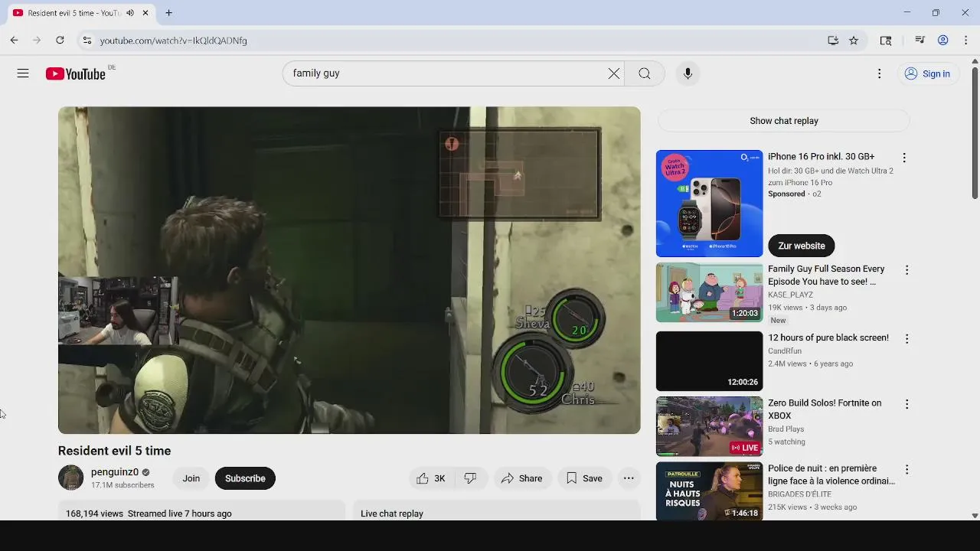
Task: Open Live chat replay section below video
Action: (496, 511)
